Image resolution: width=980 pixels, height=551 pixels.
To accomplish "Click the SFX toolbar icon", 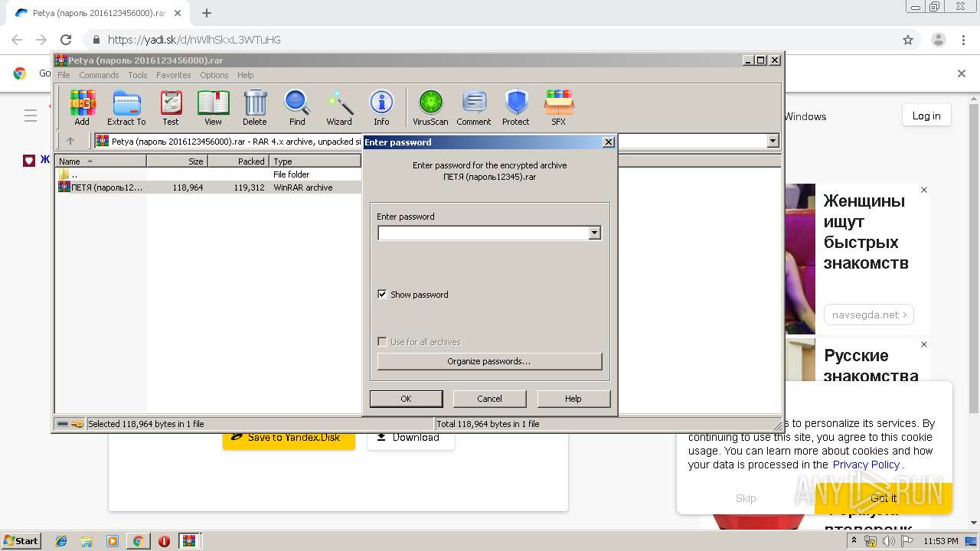I will [559, 107].
